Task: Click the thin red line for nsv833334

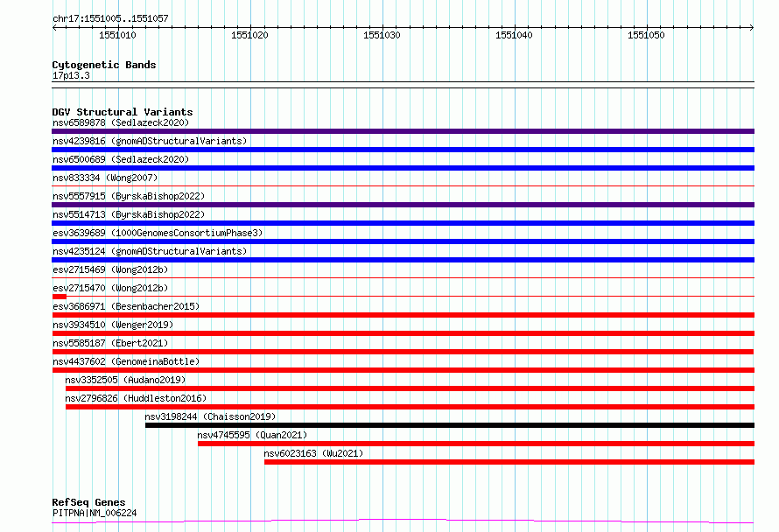Action: [403, 186]
